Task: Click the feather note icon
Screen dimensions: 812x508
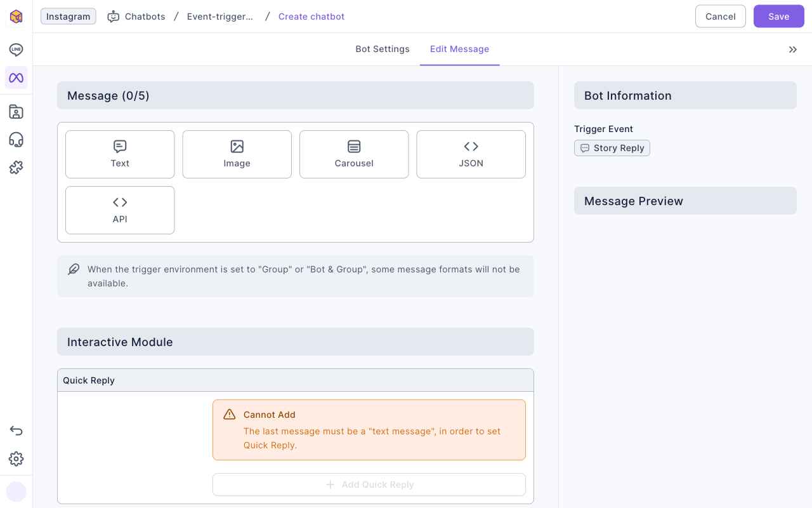Action: (x=74, y=269)
